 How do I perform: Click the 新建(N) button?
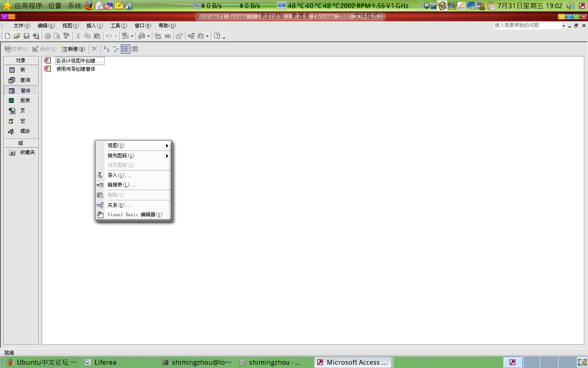point(73,49)
